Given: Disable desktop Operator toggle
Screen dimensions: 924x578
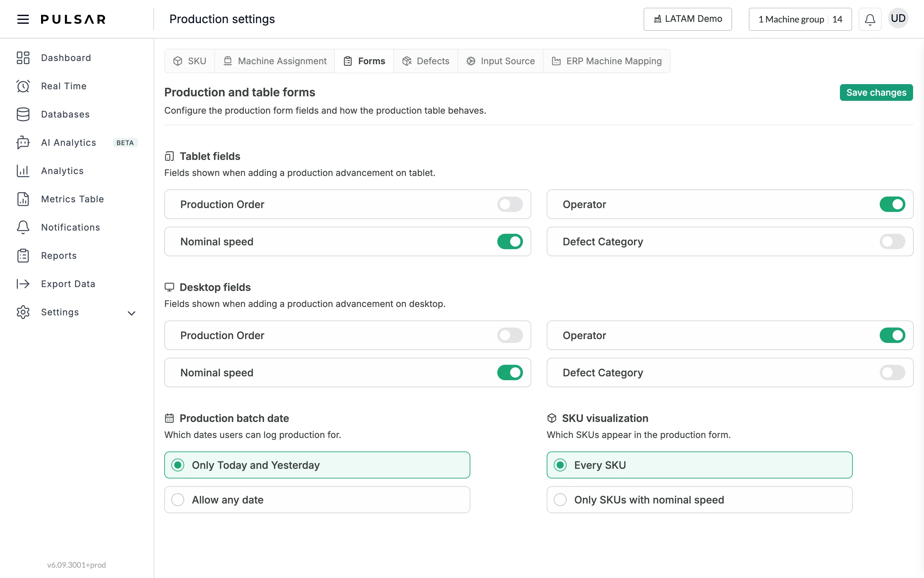Looking at the screenshot, I should tap(892, 335).
